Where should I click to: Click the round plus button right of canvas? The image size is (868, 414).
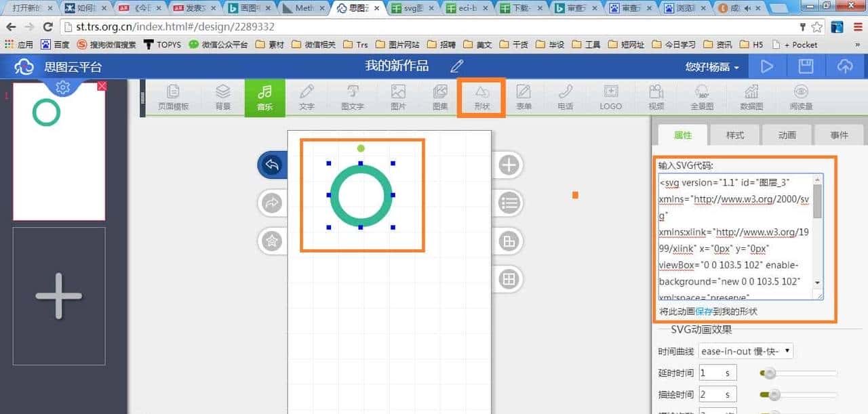pos(509,165)
